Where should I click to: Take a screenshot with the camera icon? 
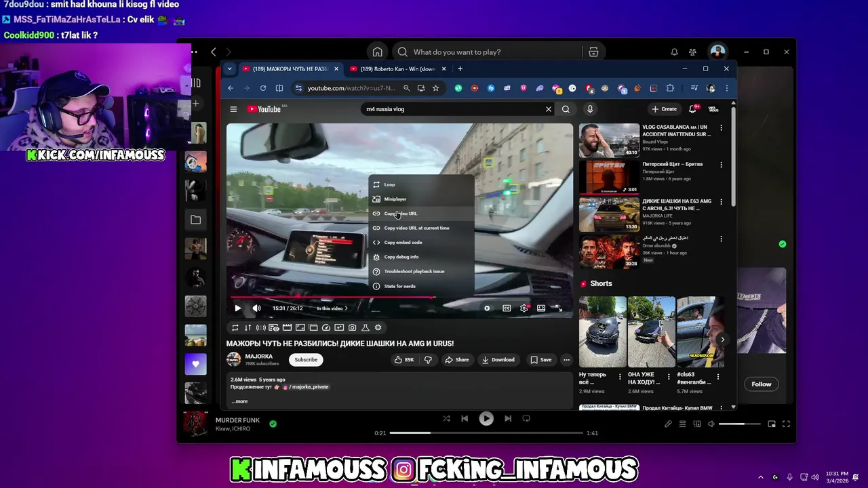click(352, 327)
